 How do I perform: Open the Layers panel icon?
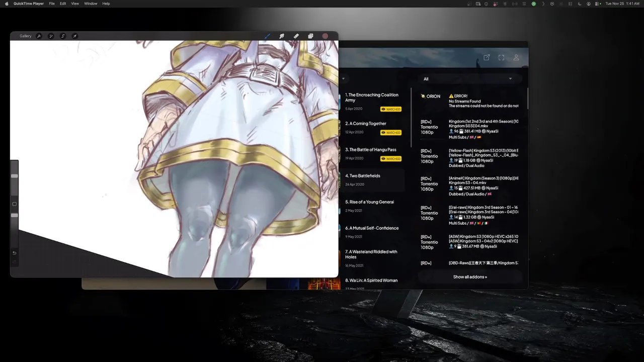point(310,36)
